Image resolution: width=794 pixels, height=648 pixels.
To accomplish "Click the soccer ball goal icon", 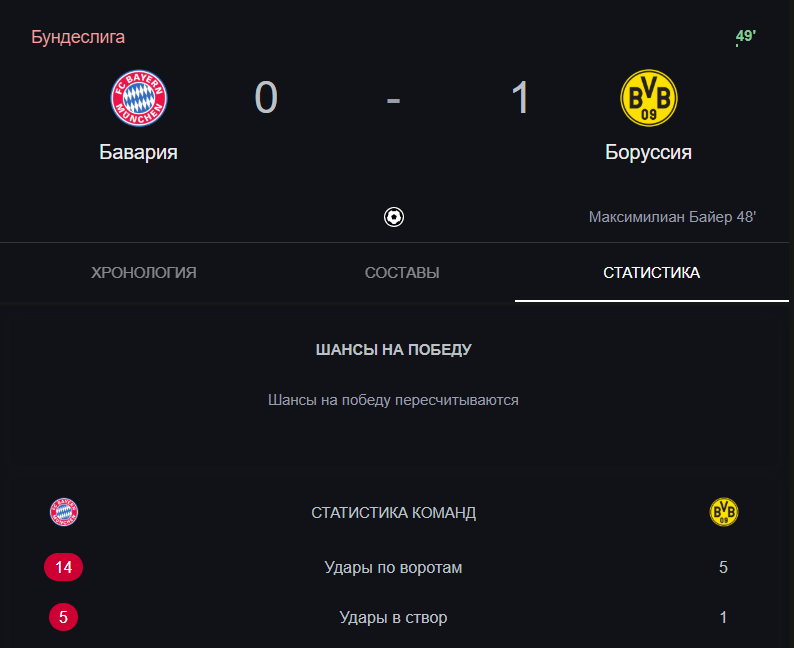I will point(394,217).
